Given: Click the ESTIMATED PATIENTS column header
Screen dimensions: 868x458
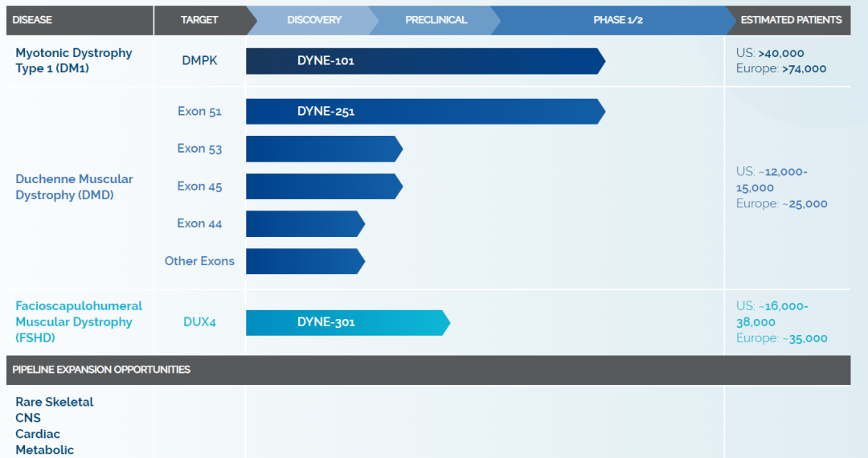Looking at the screenshot, I should 791,20.
